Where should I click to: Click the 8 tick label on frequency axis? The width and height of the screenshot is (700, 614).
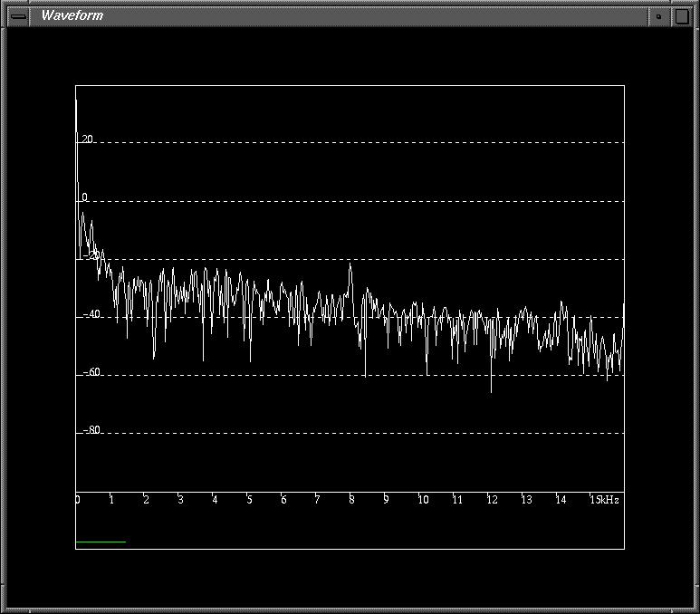[351, 500]
